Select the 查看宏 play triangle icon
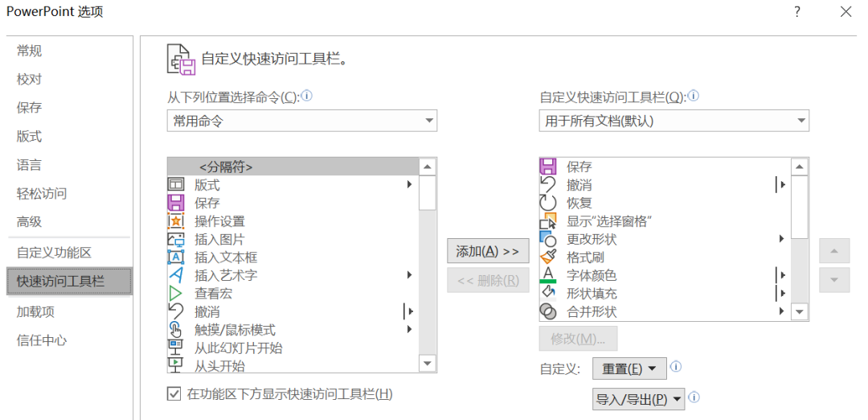Image resolution: width=868 pixels, height=420 pixels. (175, 293)
